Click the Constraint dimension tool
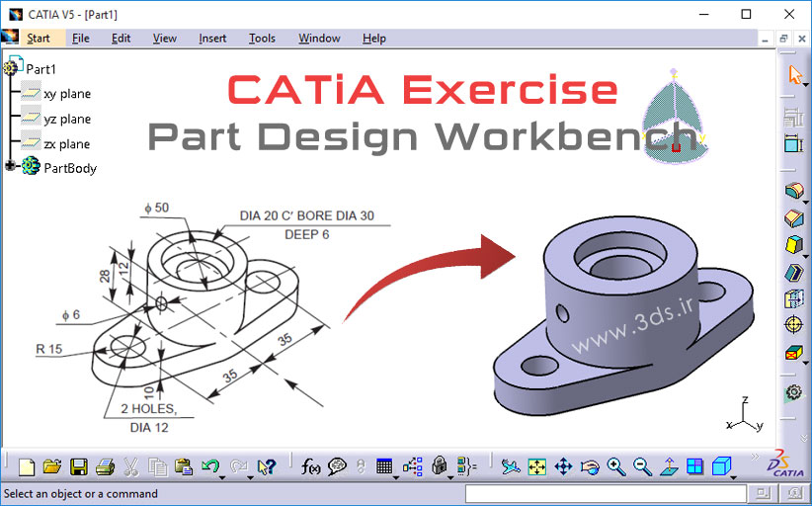Image resolution: width=812 pixels, height=506 pixels. [793, 143]
